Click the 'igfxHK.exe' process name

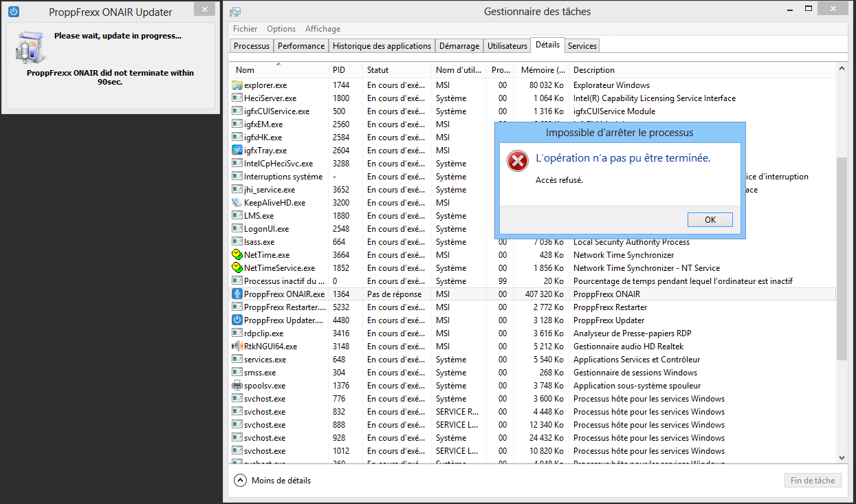tap(263, 138)
